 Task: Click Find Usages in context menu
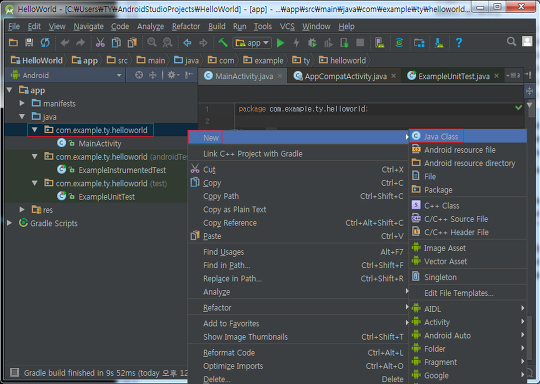(x=298, y=252)
